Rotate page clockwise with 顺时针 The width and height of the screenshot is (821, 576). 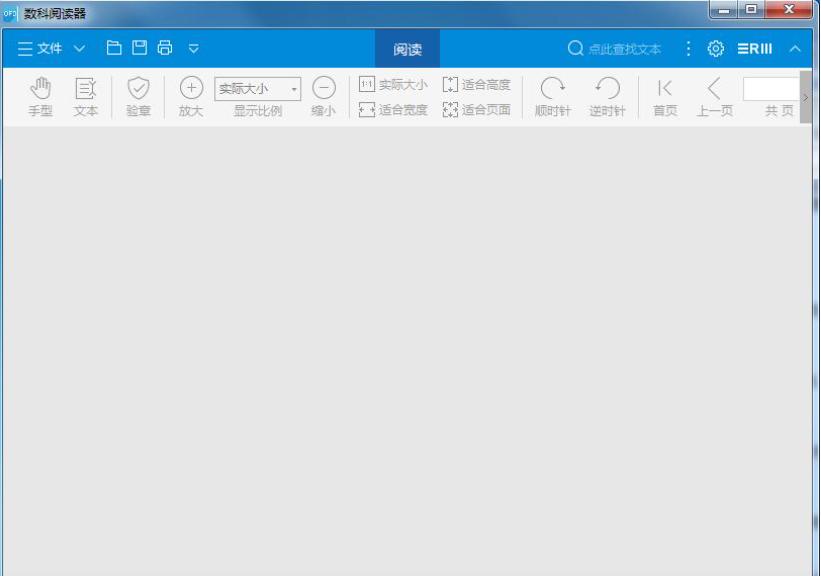553,97
